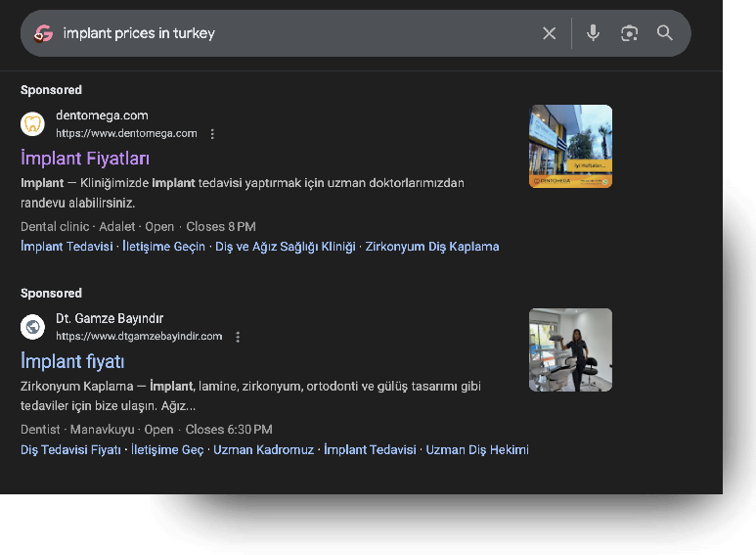
Task: Click the dentist office photo thumbnail
Action: tap(570, 349)
